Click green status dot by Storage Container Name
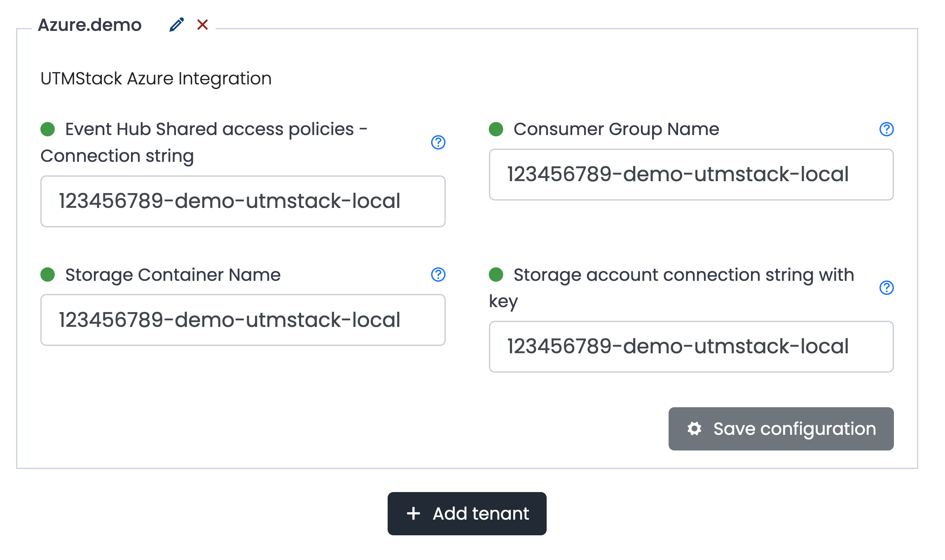Image resolution: width=945 pixels, height=560 pixels. pyautogui.click(x=48, y=275)
